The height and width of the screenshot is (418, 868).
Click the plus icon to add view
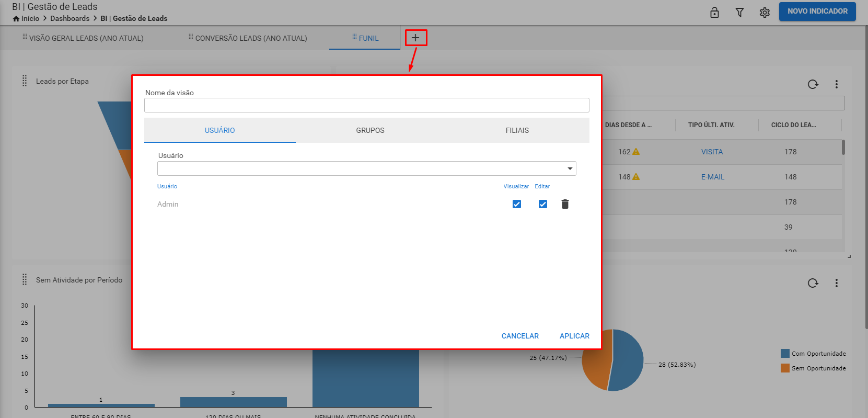pyautogui.click(x=415, y=38)
